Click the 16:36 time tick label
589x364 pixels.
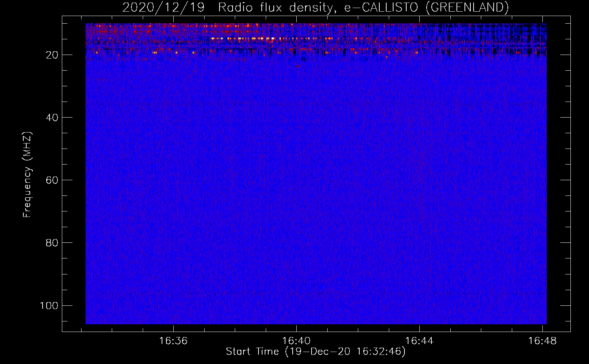tap(174, 341)
